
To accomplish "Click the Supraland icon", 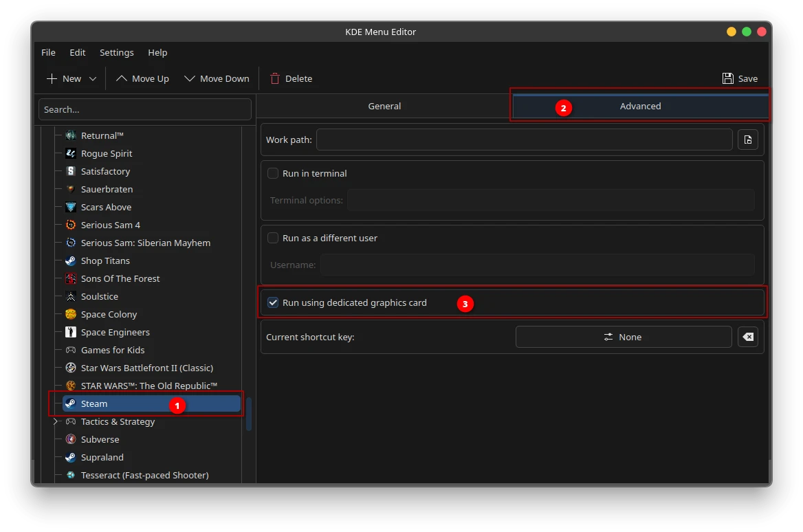I will [71, 458].
